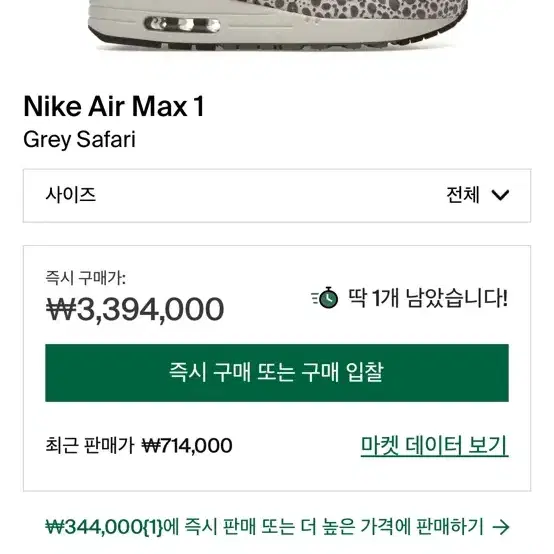Click the 최근 판매가 ₩714,000 text
554x554 pixels.
pyautogui.click(x=139, y=446)
